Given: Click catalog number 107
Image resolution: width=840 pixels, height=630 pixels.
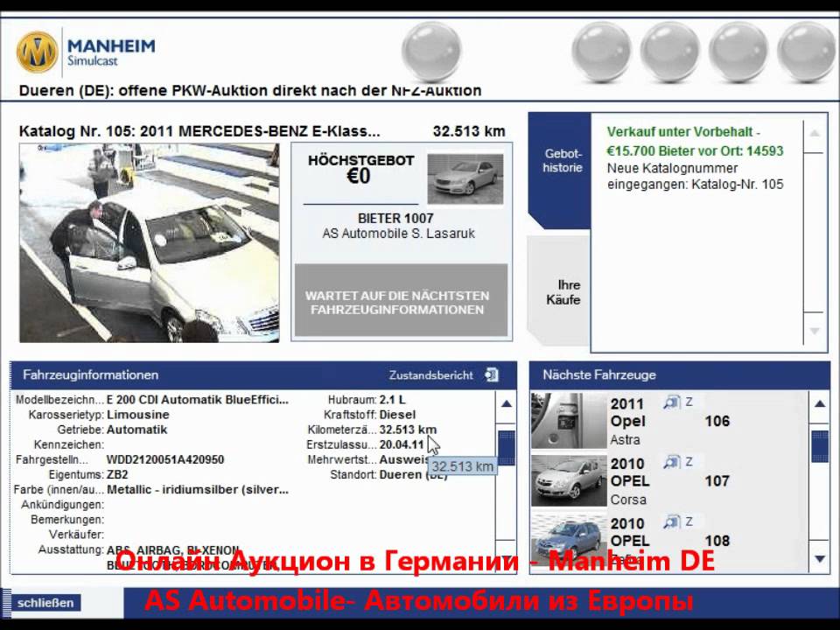Looking at the screenshot, I should [717, 481].
